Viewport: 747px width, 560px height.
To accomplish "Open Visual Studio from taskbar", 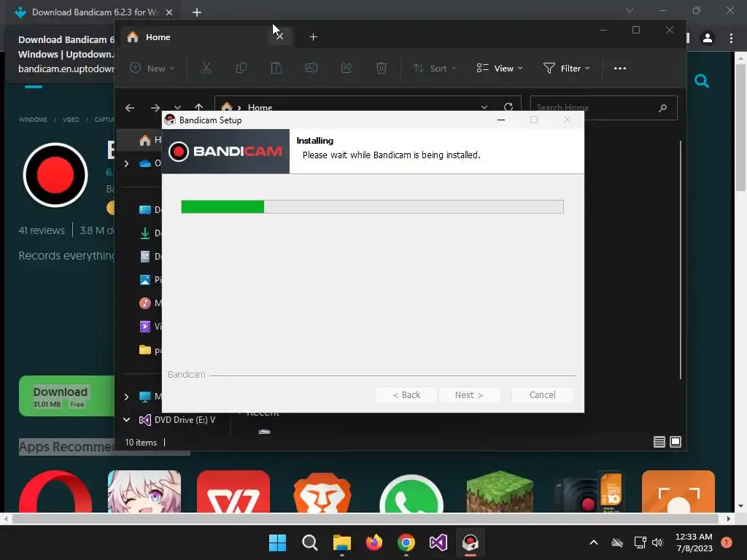I will click(438, 542).
